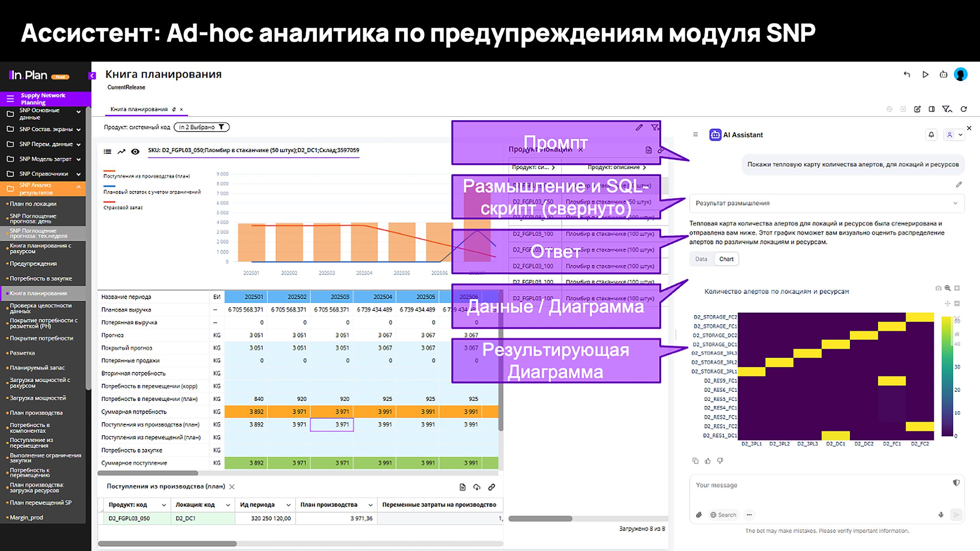The height and width of the screenshot is (551, 980).
Task: Activate the zoom magnifier on heatmap
Action: pos(947,288)
